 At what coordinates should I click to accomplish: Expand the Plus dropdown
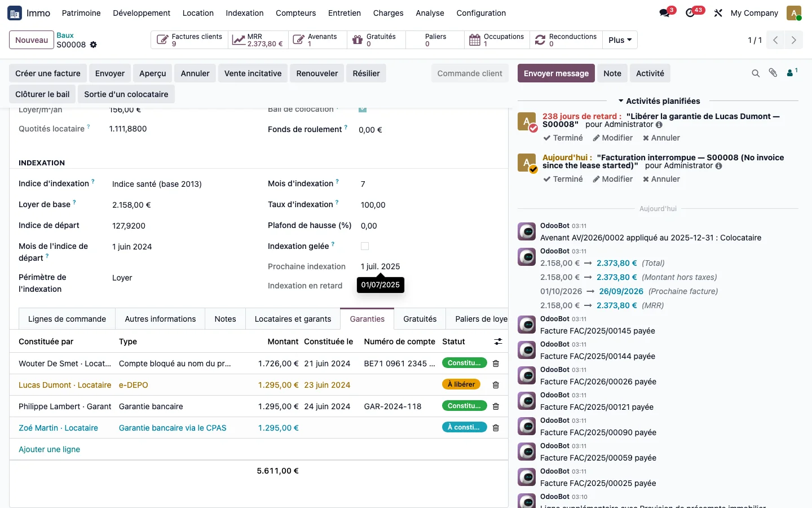620,40
